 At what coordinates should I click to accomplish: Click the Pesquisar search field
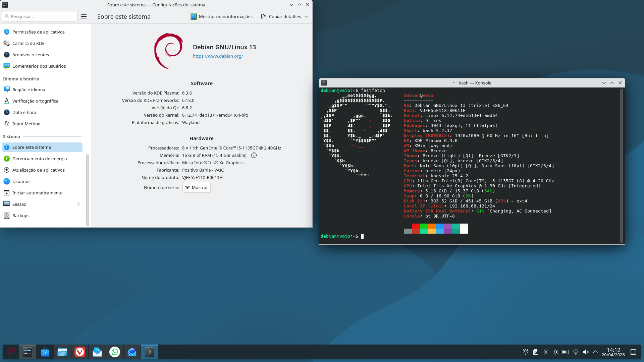click(40, 16)
